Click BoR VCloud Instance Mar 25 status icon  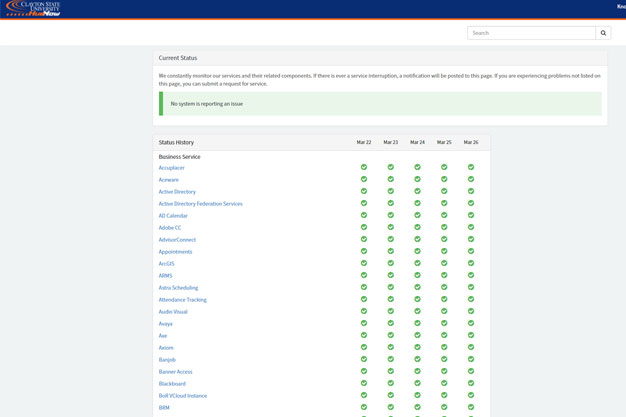[x=444, y=395]
